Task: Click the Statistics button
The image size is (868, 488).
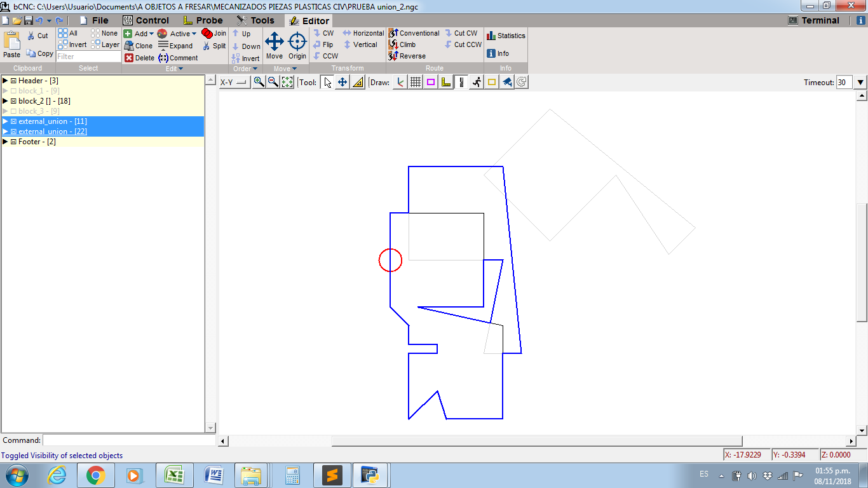Action: (506, 36)
